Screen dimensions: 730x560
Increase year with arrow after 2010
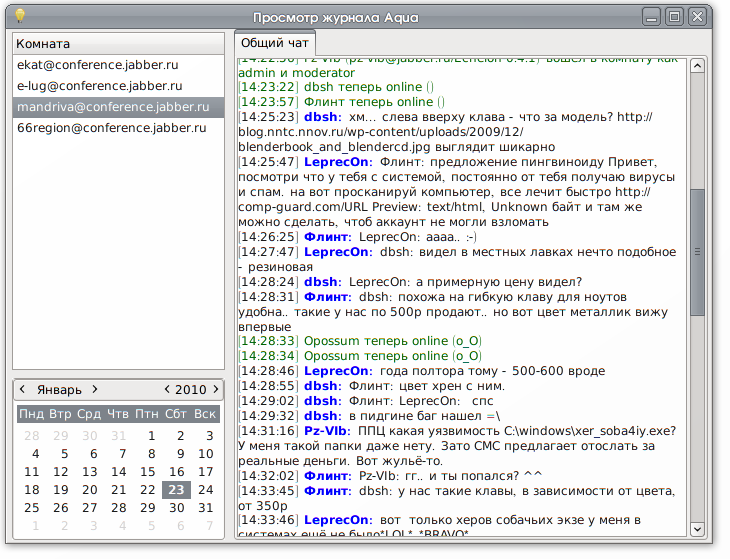point(215,389)
